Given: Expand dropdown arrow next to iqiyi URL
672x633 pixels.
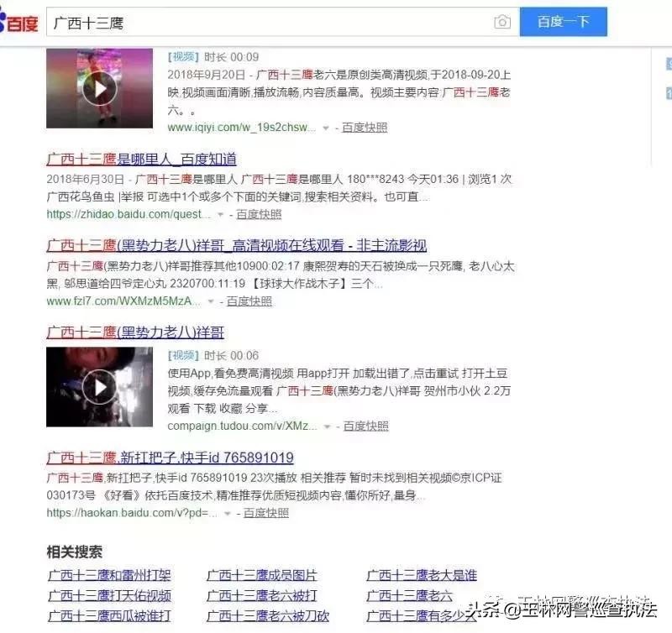Looking at the screenshot, I should pos(326,128).
